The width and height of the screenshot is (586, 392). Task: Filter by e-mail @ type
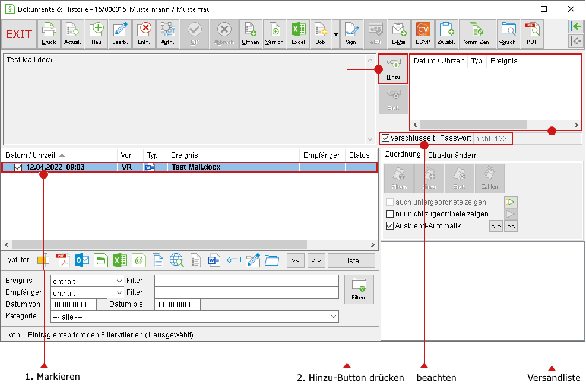[x=139, y=260]
